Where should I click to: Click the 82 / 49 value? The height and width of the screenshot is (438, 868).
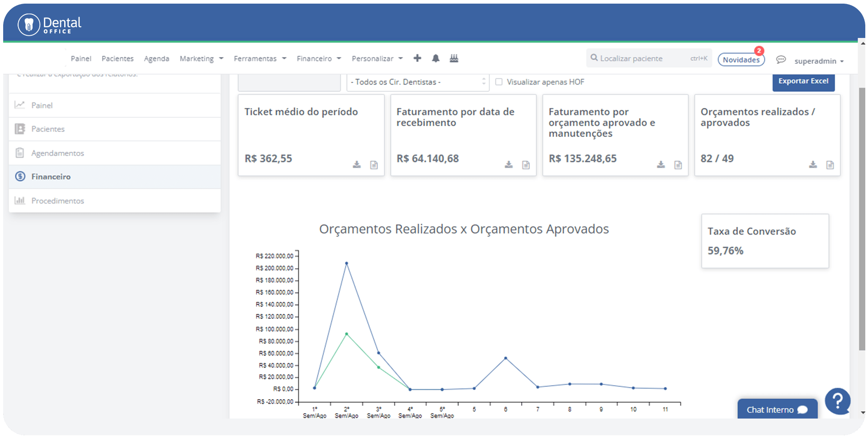(717, 159)
